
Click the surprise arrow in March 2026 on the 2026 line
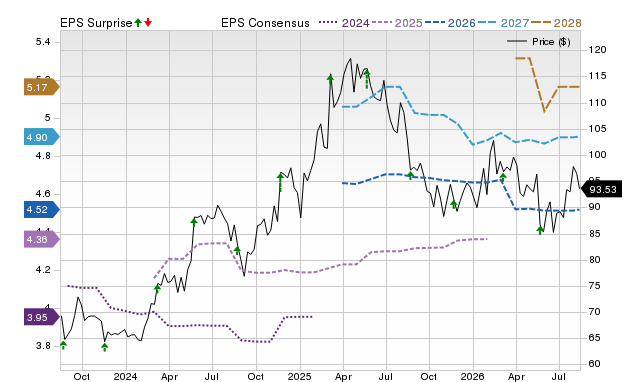pos(503,177)
